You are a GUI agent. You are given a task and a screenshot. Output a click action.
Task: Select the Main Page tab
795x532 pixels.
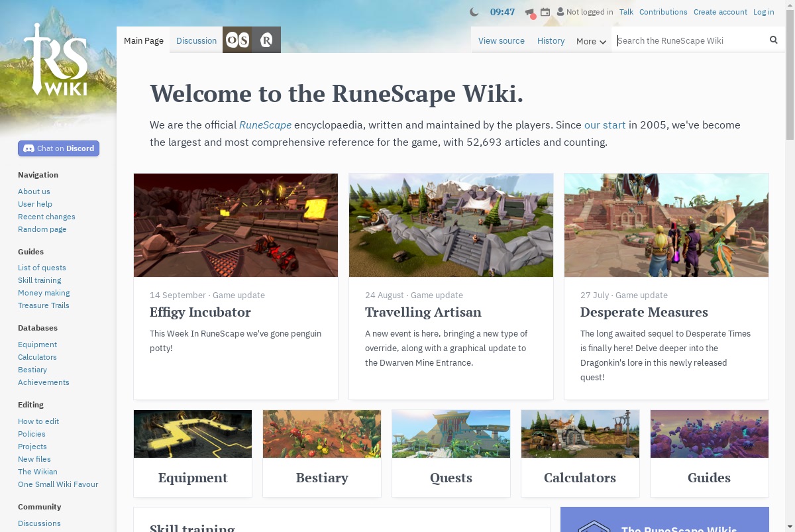pyautogui.click(x=143, y=40)
